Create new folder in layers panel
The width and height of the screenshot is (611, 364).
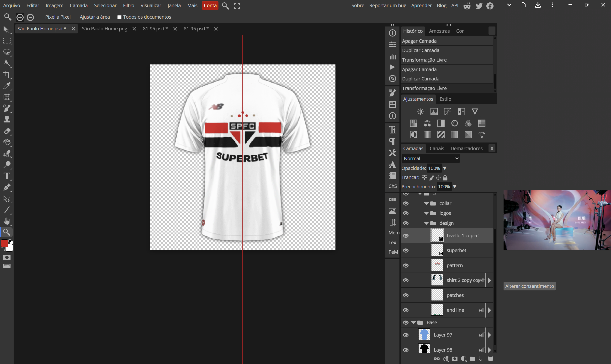coord(473,359)
